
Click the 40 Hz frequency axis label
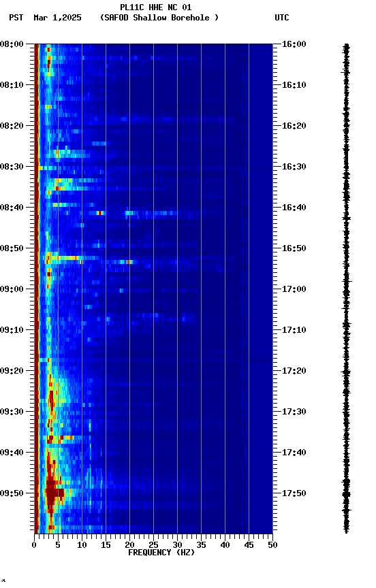coord(225,545)
